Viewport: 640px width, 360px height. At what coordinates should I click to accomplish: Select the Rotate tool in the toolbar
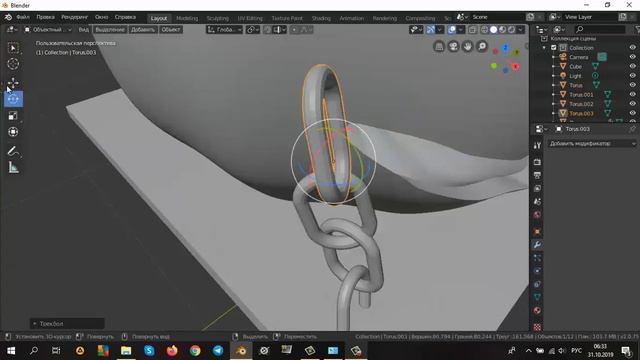coord(13,99)
